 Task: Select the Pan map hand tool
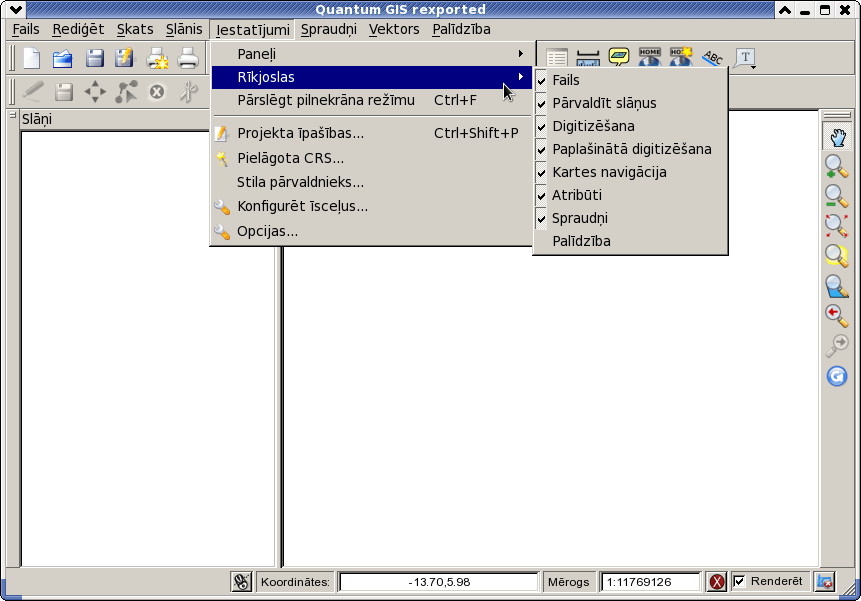pyautogui.click(x=837, y=136)
